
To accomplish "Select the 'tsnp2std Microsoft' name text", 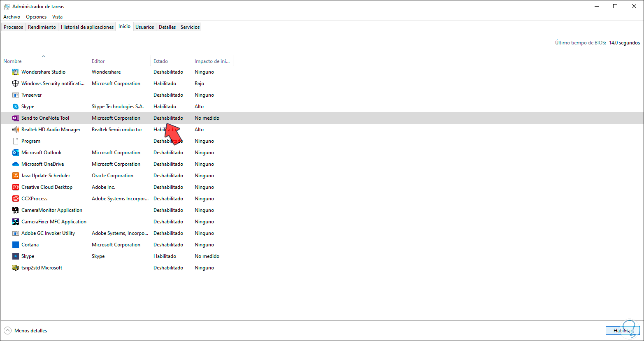I will 42,268.
